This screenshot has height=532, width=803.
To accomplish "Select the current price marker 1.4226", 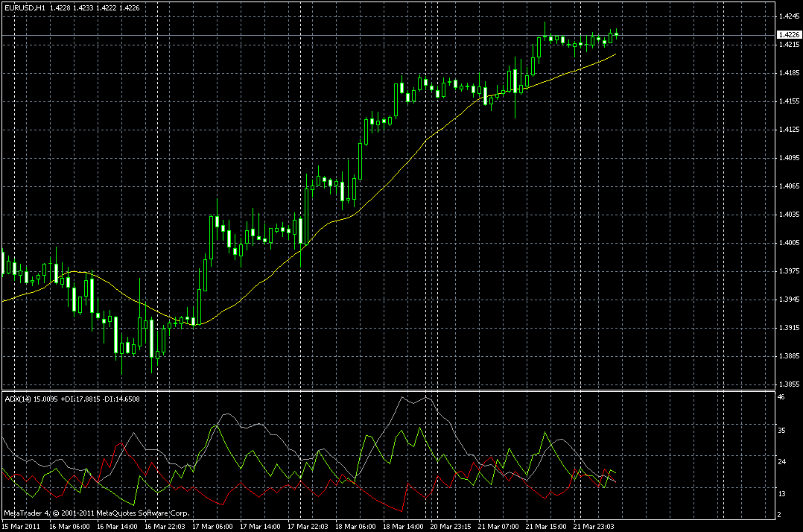I will [x=789, y=35].
